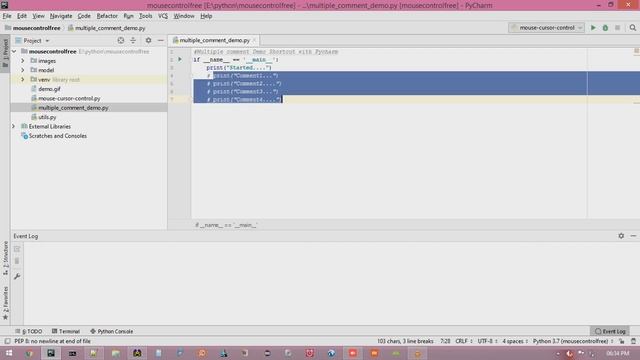Screen dimensions: 640x360
Task: Click the top Event Log sidebar icon
Action: click(x=17, y=249)
